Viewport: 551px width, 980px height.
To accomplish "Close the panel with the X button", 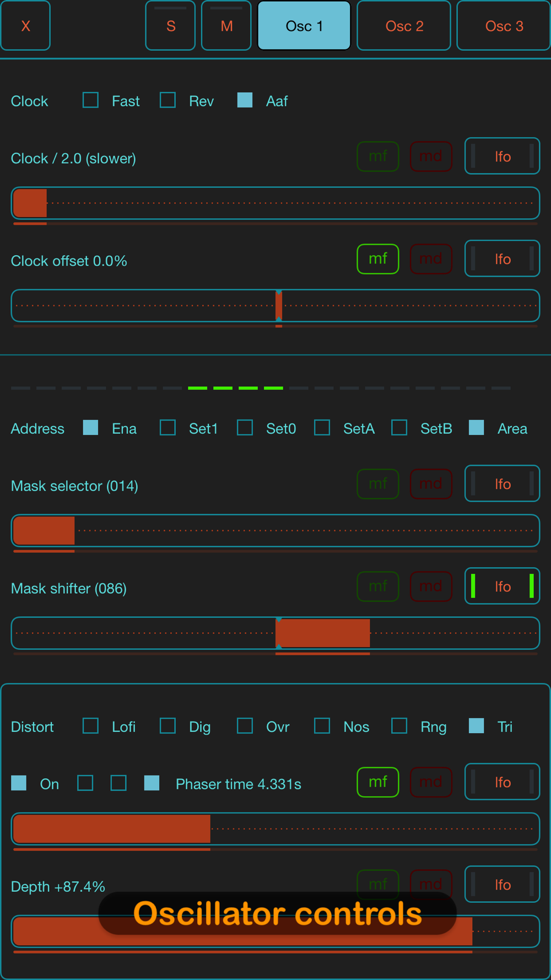I will pos(25,26).
